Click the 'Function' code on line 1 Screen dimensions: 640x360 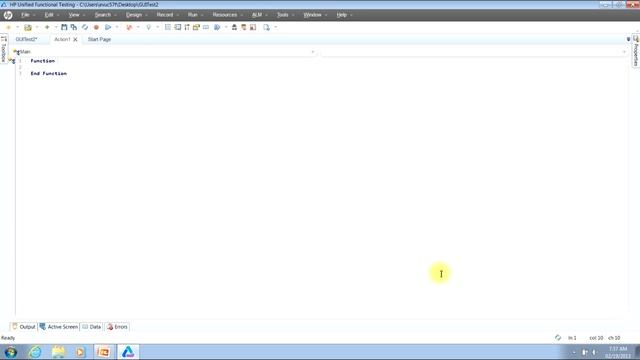[42, 61]
